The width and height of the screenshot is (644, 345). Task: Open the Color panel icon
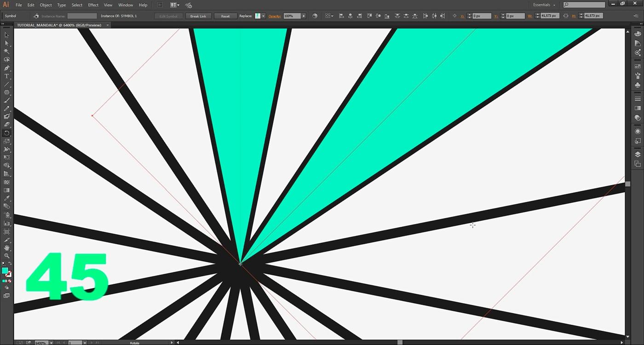coord(638,34)
